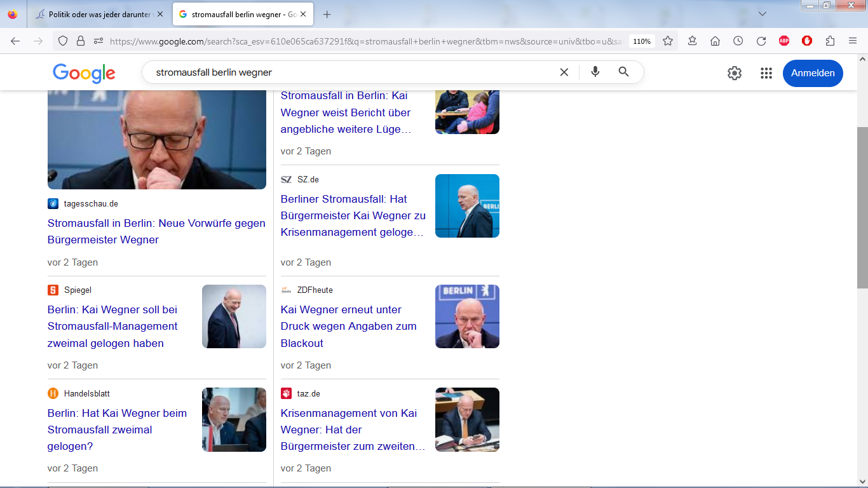Open the Firefox hamburger application menu
This screenshot has width=868, height=488.
853,41
